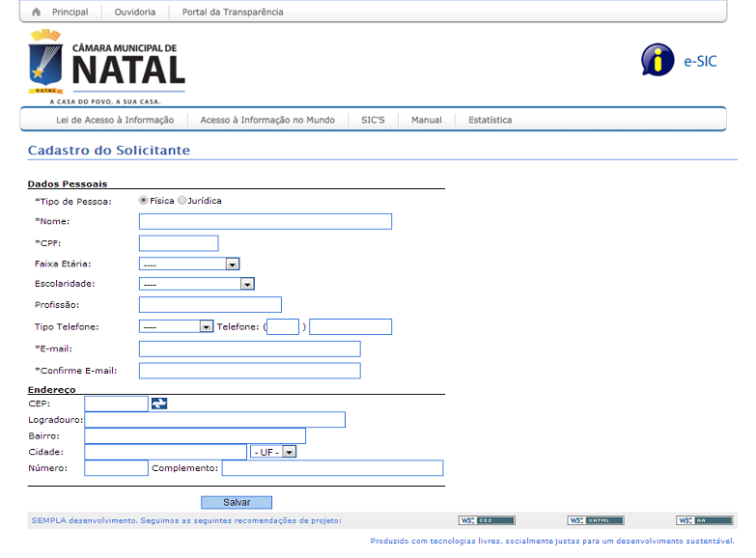Viewport: 756px width, 558px height.
Task: Open the W3C accessibility AA badge
Action: (704, 520)
